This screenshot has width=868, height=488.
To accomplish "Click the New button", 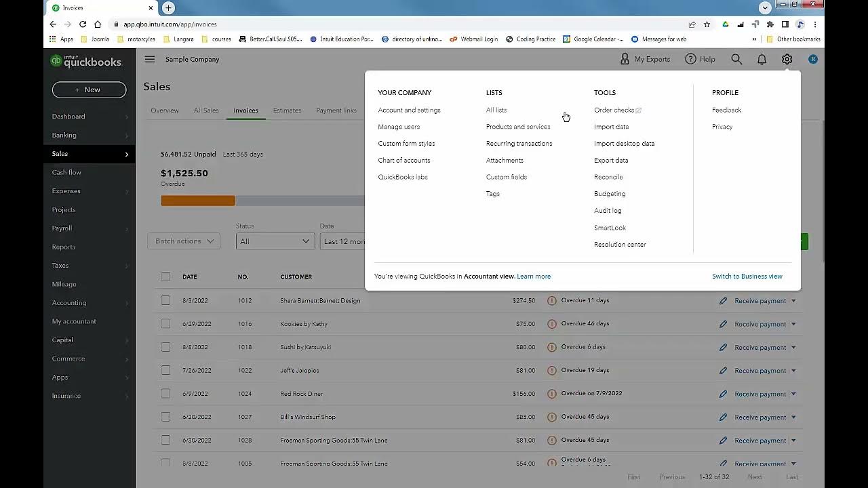I will [x=89, y=89].
